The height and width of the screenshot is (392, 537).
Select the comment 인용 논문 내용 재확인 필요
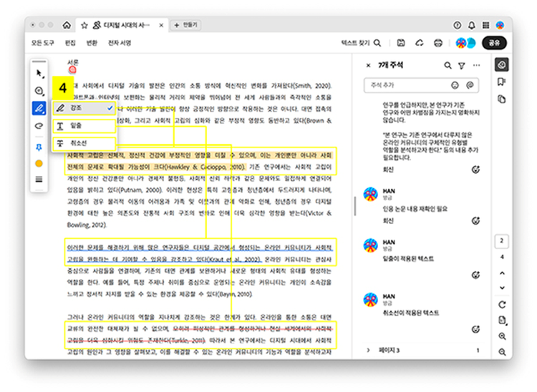415,209
